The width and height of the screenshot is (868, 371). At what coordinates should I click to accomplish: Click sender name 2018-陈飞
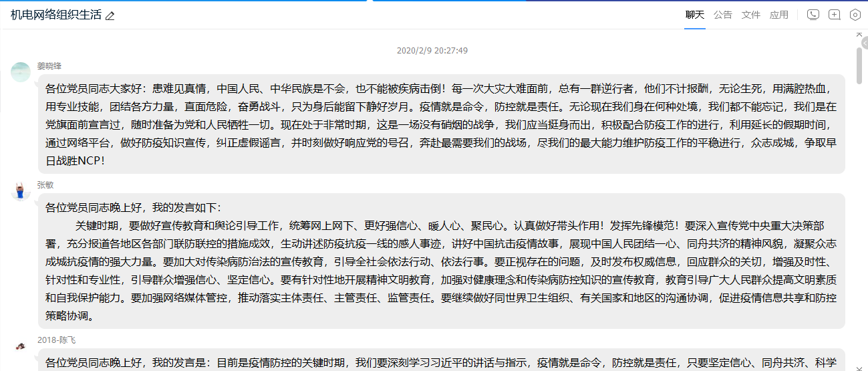point(57,340)
